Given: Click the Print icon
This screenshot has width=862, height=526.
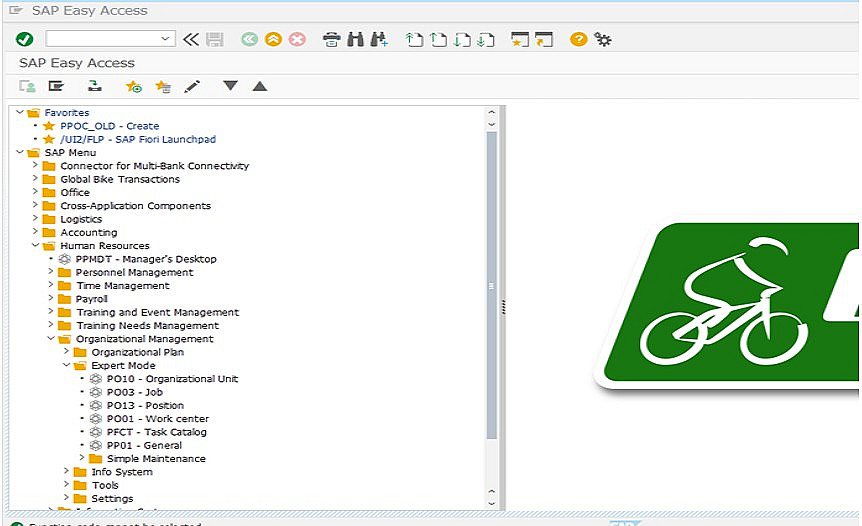Looking at the screenshot, I should 331,40.
